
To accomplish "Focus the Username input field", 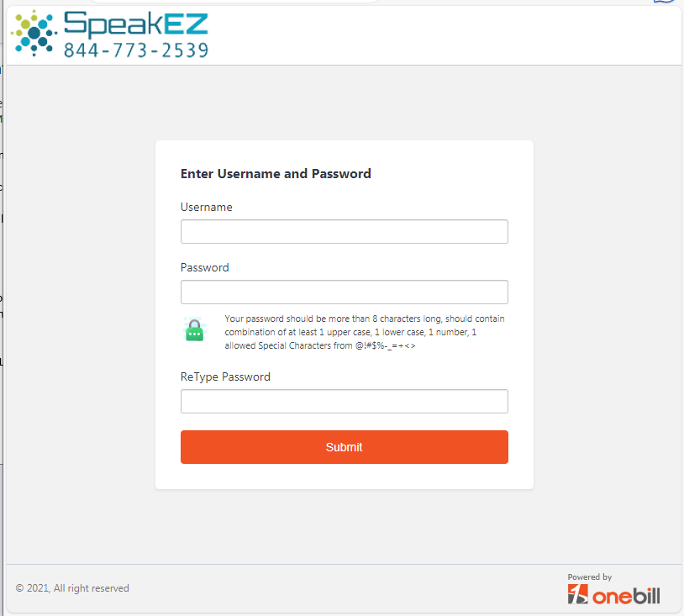I will 345,232.
